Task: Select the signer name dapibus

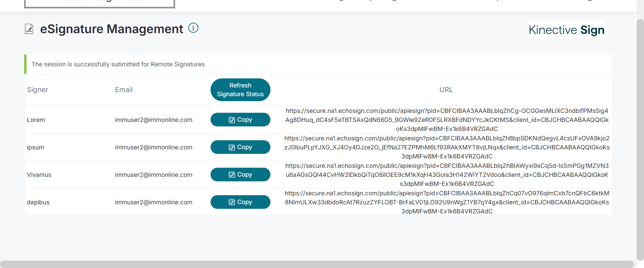Action: pyautogui.click(x=38, y=202)
